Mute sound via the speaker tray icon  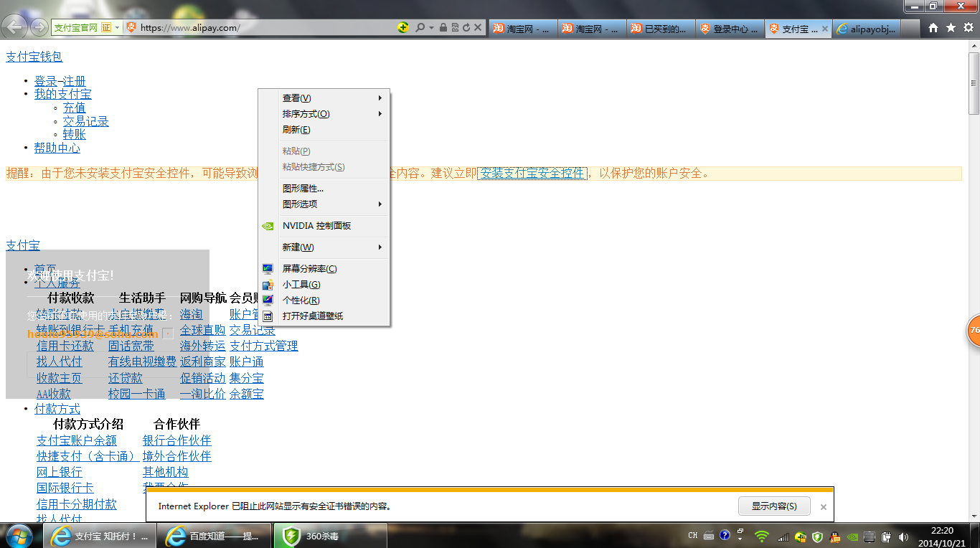[903, 535]
